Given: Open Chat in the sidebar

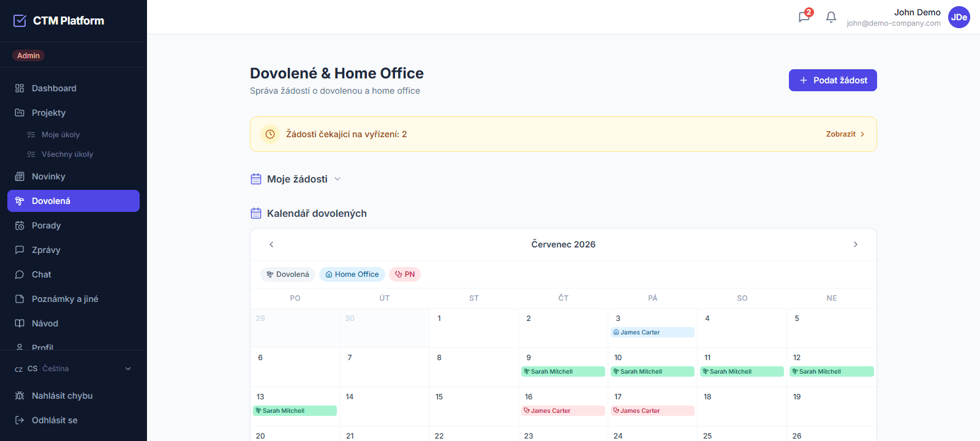Looking at the screenshot, I should 73,274.
